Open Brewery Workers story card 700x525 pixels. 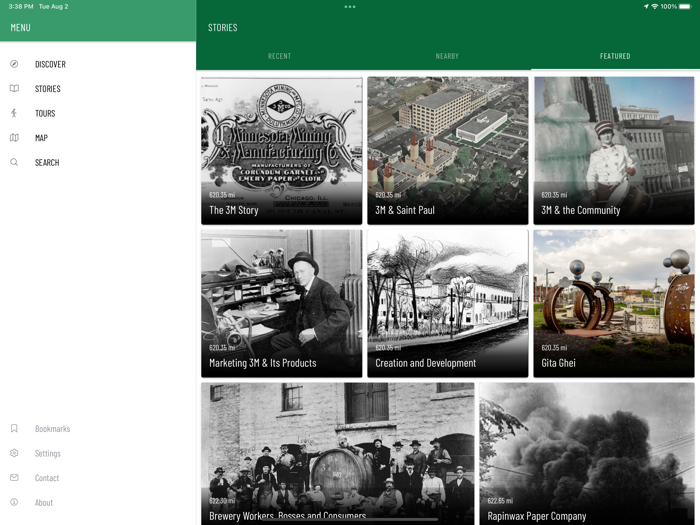(x=338, y=454)
